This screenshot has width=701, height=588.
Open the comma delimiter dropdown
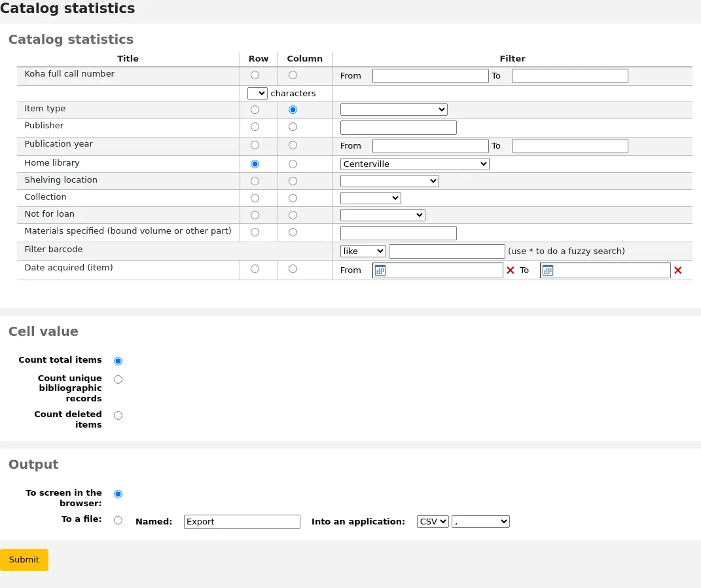[480, 521]
